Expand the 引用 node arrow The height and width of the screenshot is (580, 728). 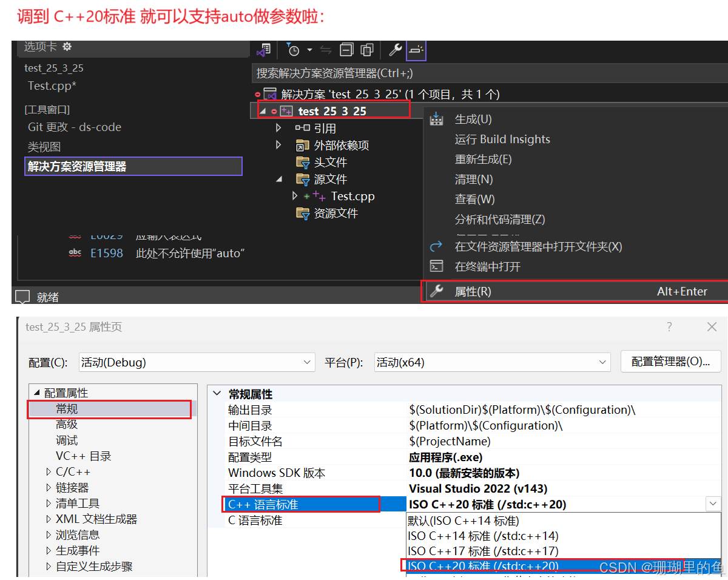[278, 128]
